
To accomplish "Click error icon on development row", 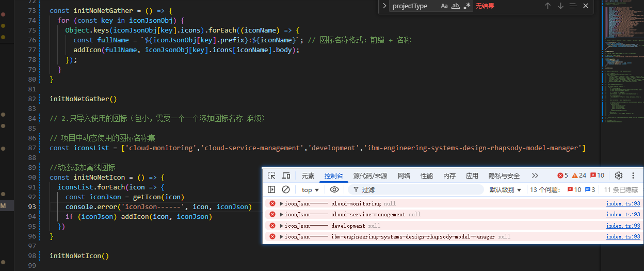I will coord(272,226).
